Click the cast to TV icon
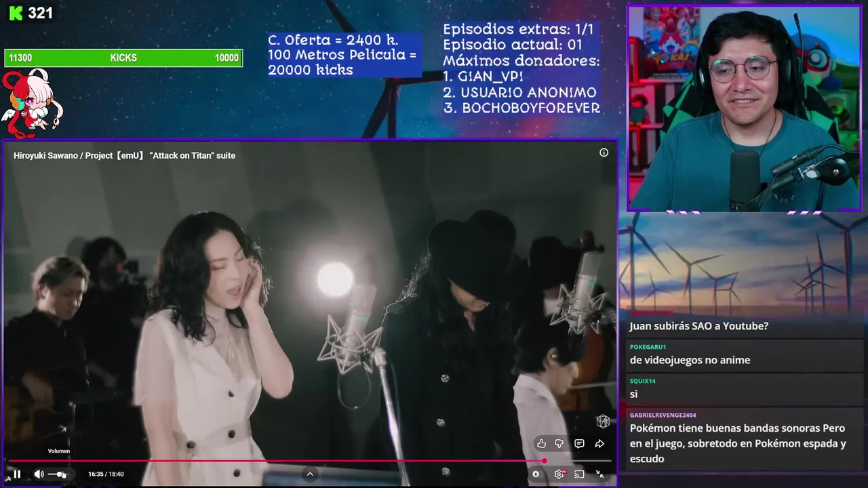 (579, 474)
